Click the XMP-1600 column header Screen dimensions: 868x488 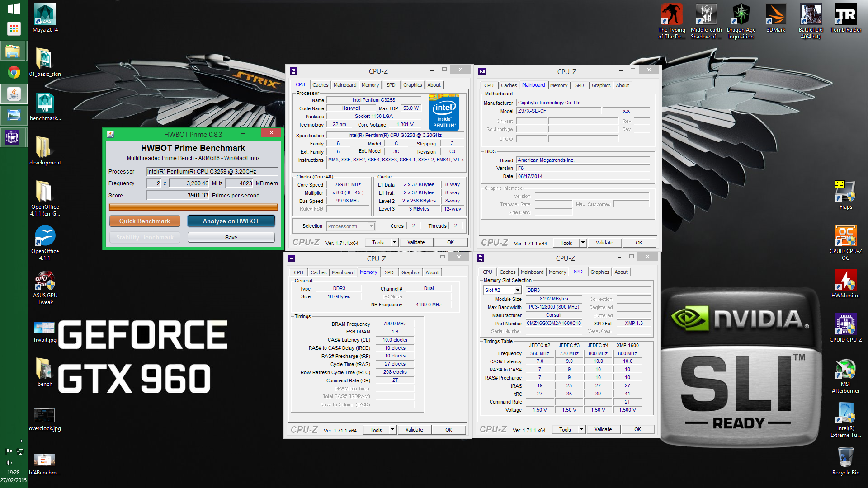point(627,345)
